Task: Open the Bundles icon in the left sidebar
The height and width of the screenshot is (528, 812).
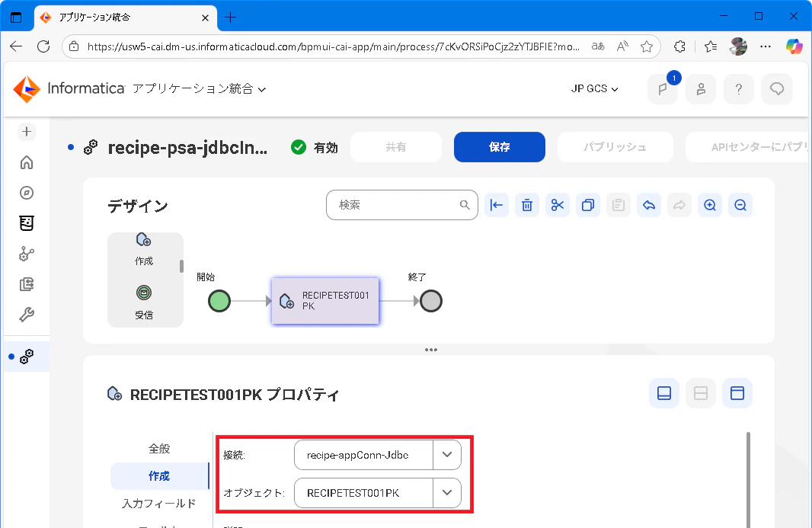Action: (x=27, y=223)
